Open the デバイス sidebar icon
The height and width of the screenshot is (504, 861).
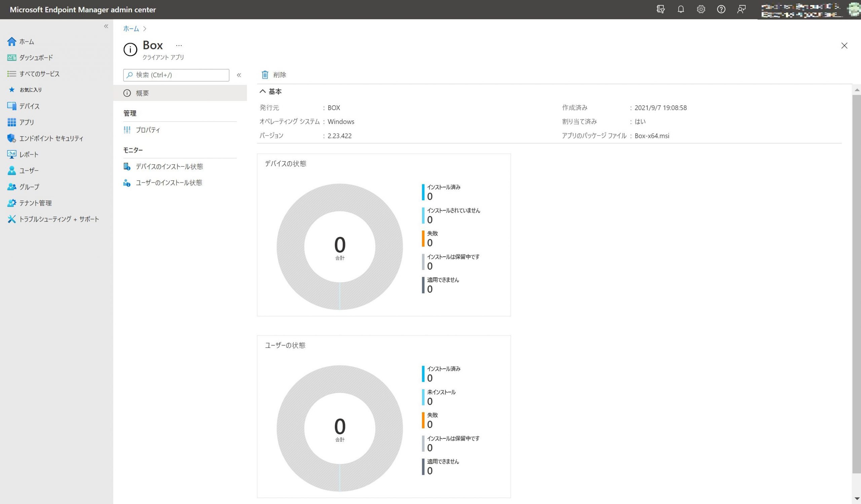(12, 106)
